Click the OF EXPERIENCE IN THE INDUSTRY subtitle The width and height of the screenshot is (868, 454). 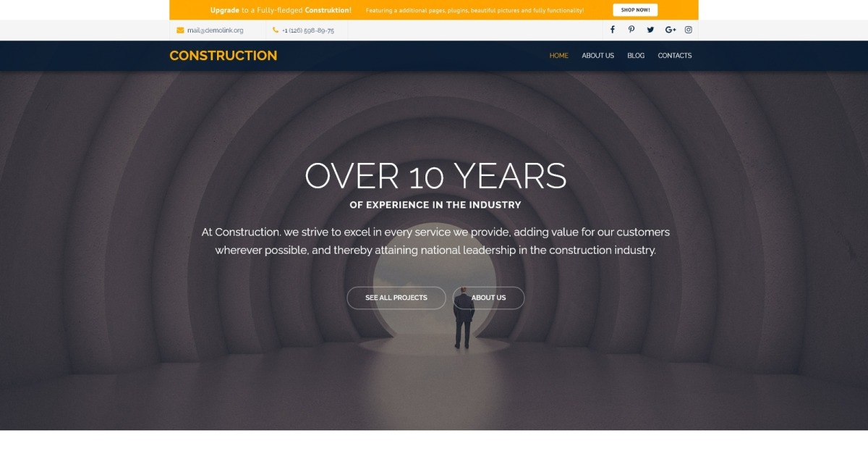(x=435, y=205)
